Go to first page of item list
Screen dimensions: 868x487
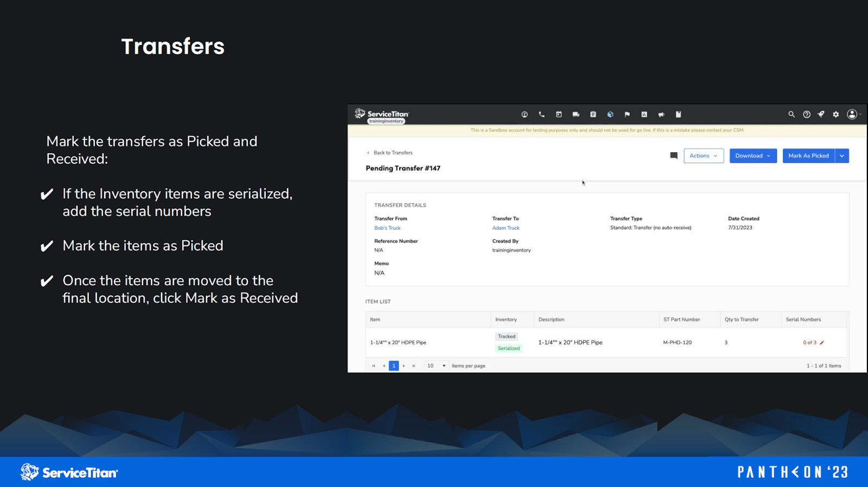coord(374,366)
